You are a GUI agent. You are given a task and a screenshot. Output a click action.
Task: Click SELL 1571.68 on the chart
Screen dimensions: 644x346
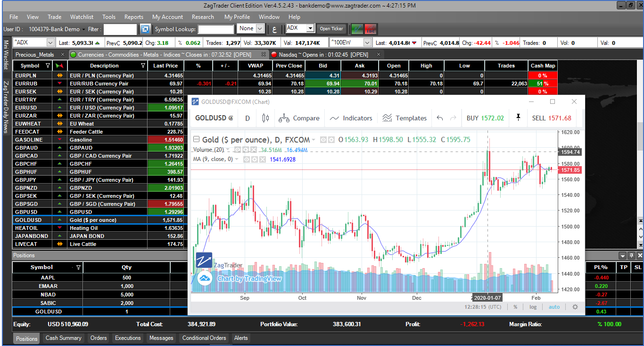click(552, 118)
